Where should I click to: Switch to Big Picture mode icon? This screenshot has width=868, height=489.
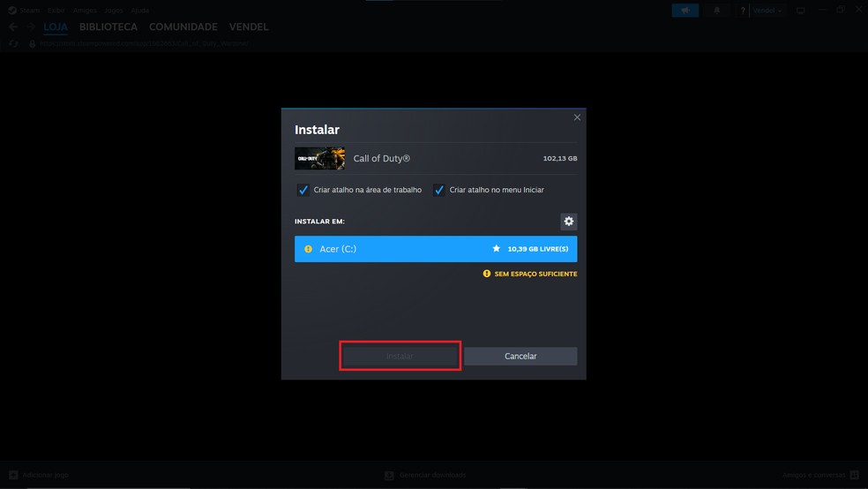(800, 10)
